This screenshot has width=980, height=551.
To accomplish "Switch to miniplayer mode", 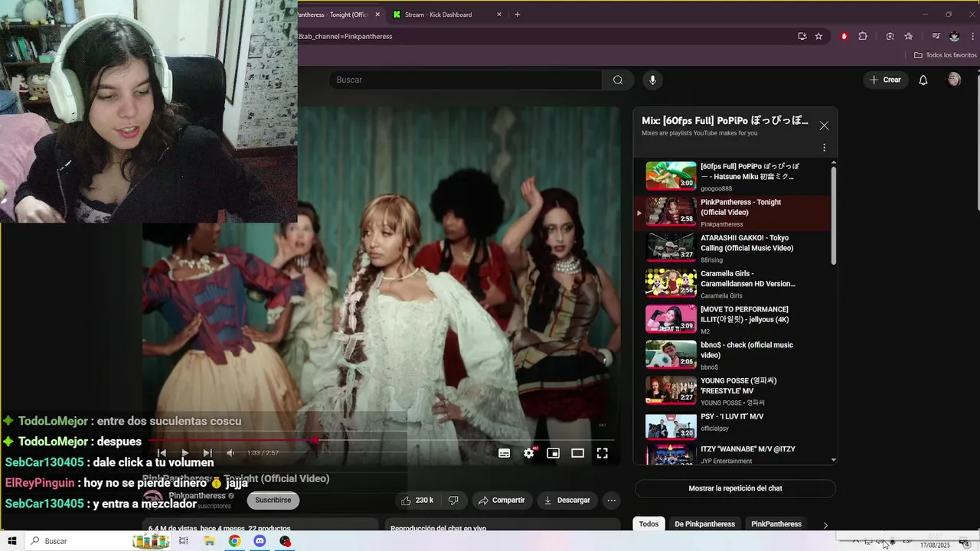I will [553, 453].
